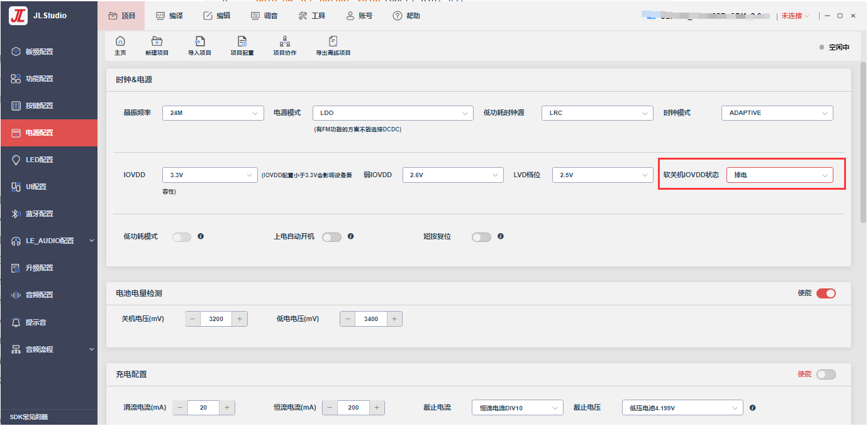The width and height of the screenshot is (868, 426).
Task: Expand the 音频流程 sidebar group
Action: pyautogui.click(x=49, y=349)
